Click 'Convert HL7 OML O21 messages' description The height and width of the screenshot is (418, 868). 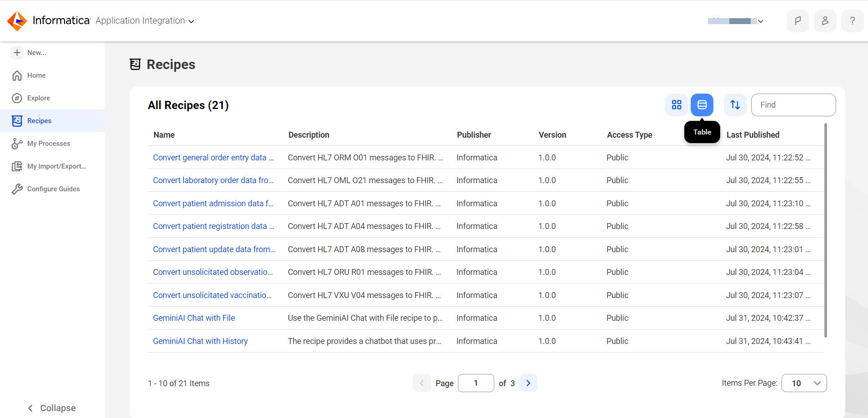(x=365, y=180)
